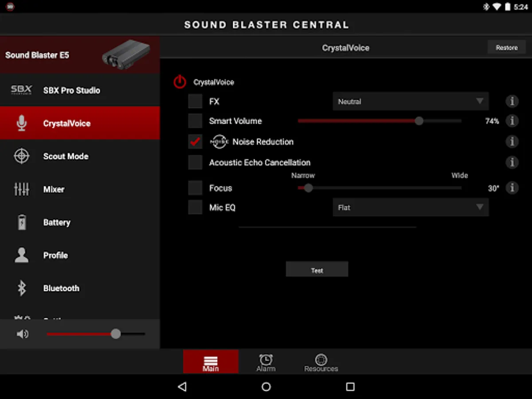Image resolution: width=532 pixels, height=399 pixels.
Task: Show info for Focus
Action: (x=512, y=188)
